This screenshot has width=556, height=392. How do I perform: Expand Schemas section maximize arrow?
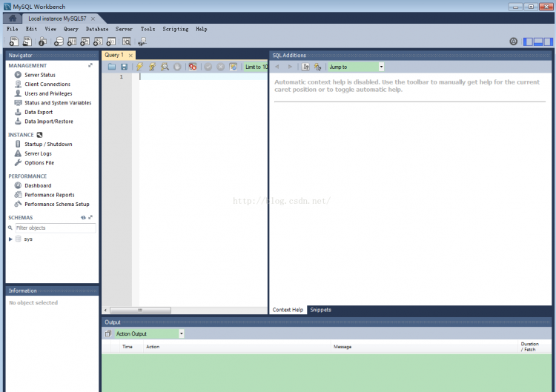[90, 217]
